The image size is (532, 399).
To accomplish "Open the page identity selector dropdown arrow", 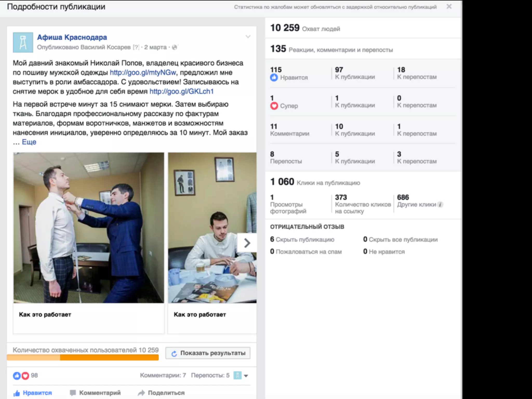I will pos(246,376).
